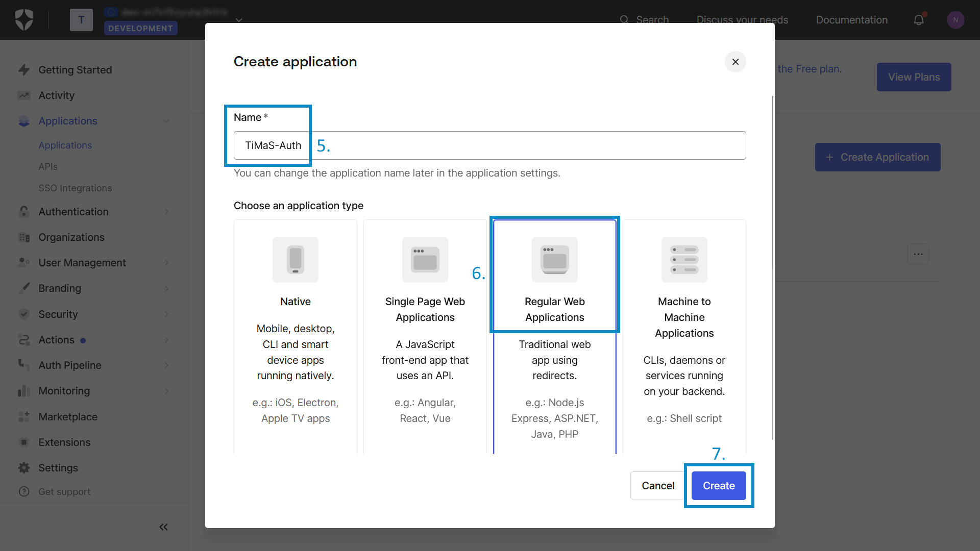Open the Applications submenu item
The width and height of the screenshot is (980, 551).
coord(65,145)
